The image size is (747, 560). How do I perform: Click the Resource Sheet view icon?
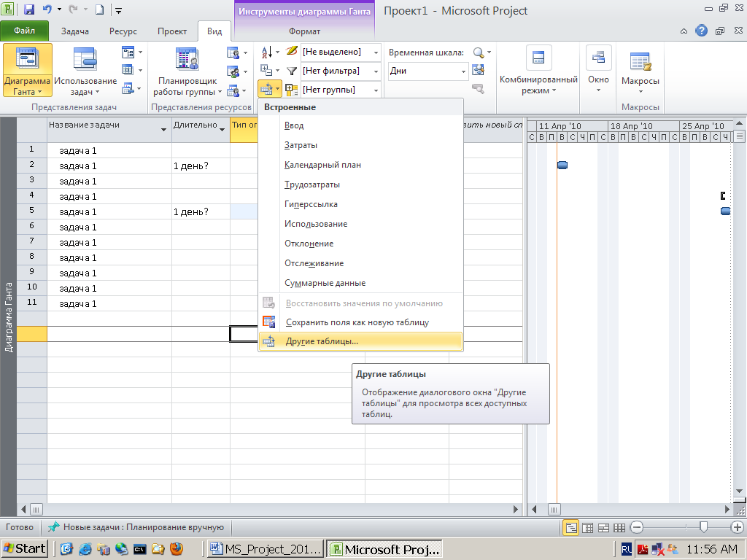point(233,71)
